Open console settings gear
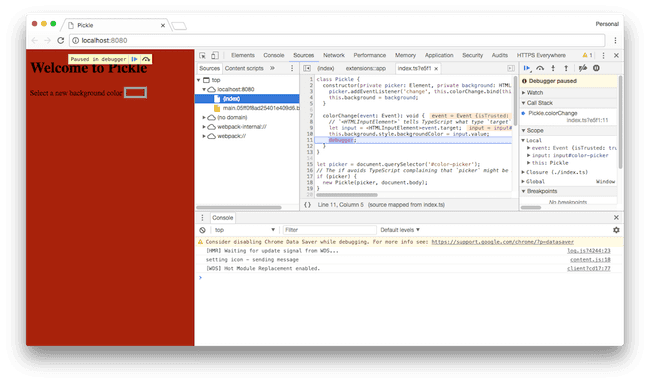This screenshot has width=650, height=383. [616, 230]
